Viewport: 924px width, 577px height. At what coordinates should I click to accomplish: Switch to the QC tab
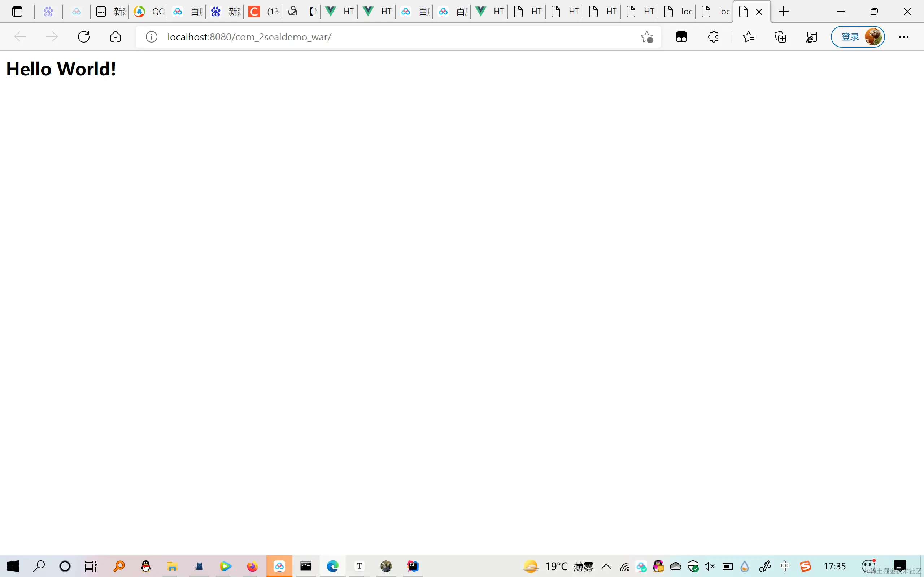coord(149,12)
